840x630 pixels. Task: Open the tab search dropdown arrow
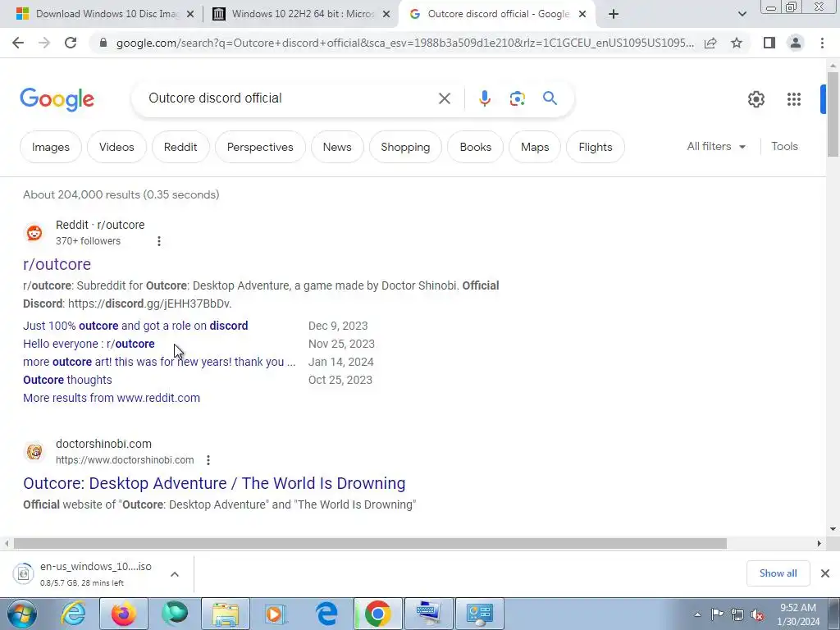(x=742, y=14)
